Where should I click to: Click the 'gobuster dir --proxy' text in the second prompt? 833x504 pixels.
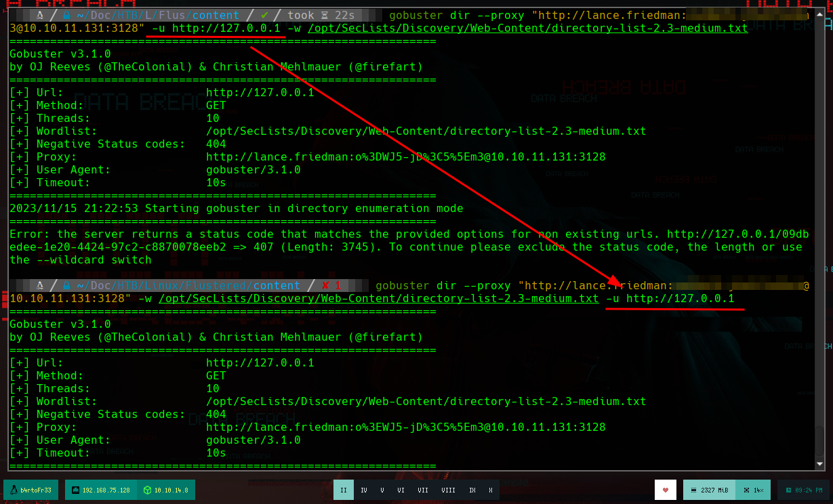click(x=443, y=285)
